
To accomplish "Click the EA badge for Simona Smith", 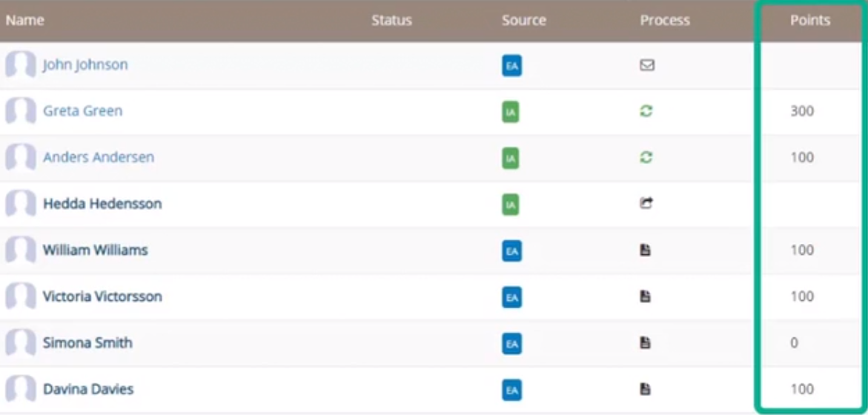I will (x=512, y=344).
